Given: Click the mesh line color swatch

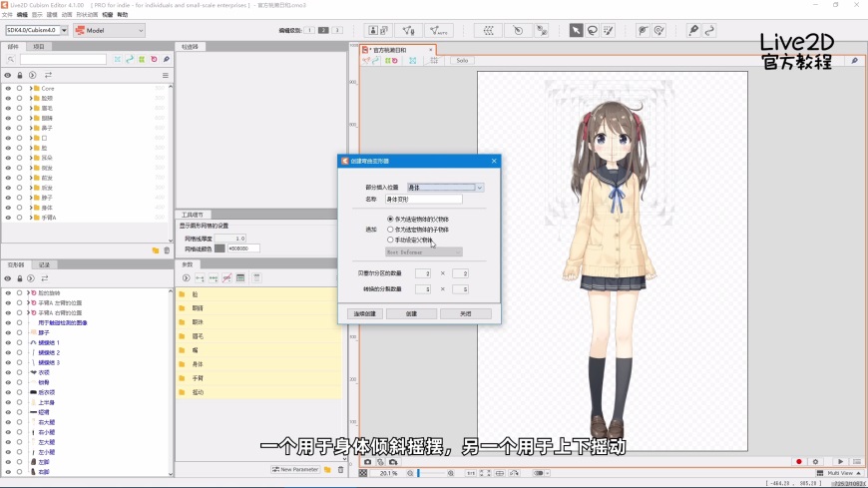Looking at the screenshot, I should click(219, 248).
